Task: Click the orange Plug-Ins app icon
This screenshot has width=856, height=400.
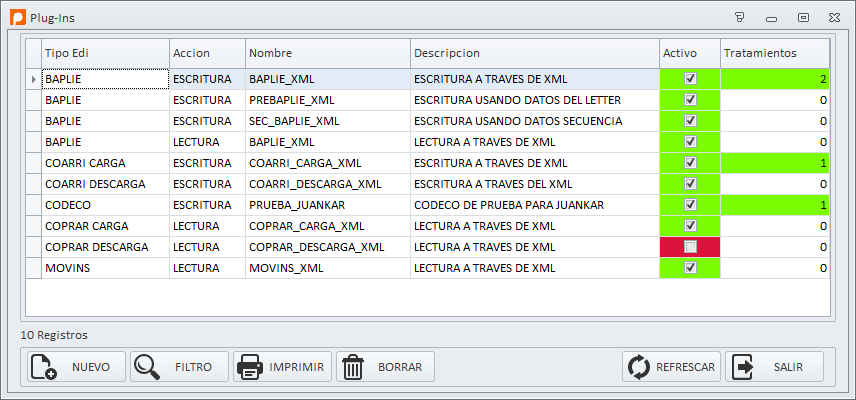Action: coord(18,17)
